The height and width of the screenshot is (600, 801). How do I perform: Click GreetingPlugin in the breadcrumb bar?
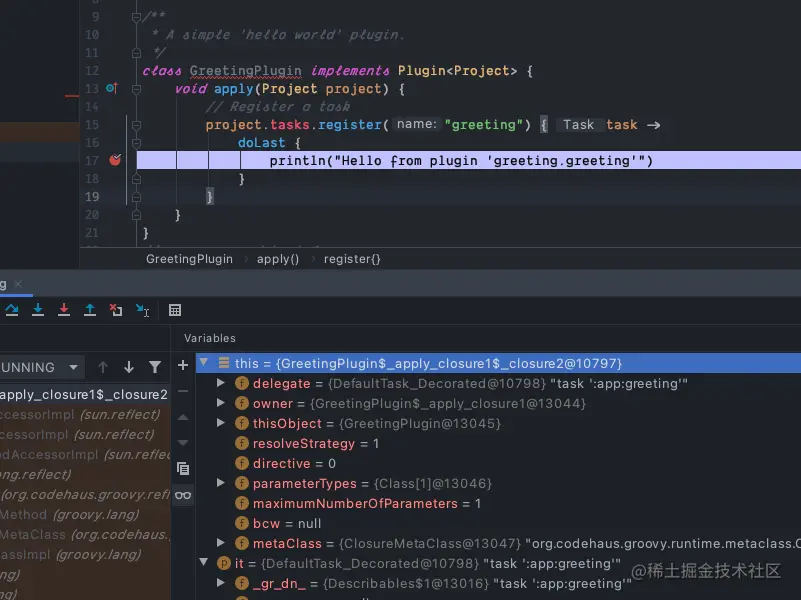click(189, 259)
